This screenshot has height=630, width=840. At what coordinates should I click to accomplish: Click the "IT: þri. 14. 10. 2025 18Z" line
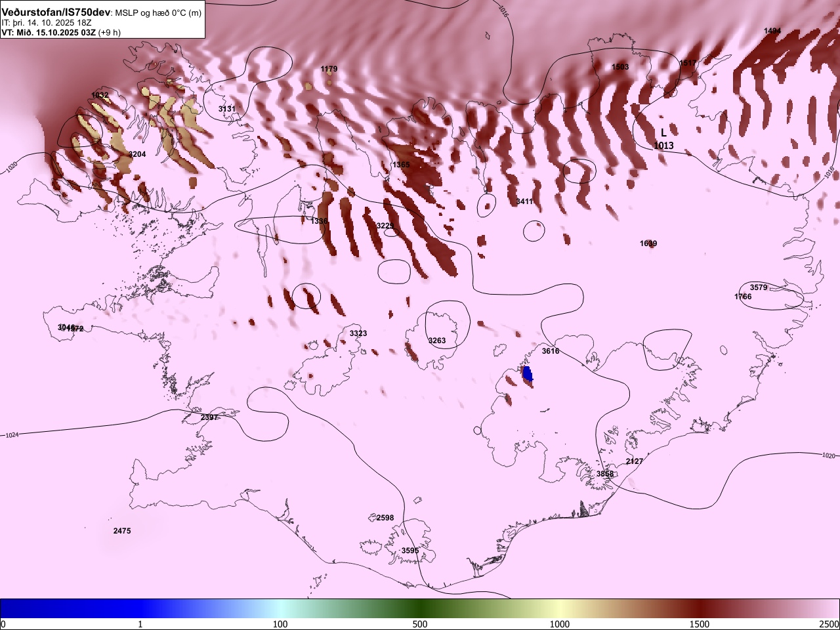(47, 22)
